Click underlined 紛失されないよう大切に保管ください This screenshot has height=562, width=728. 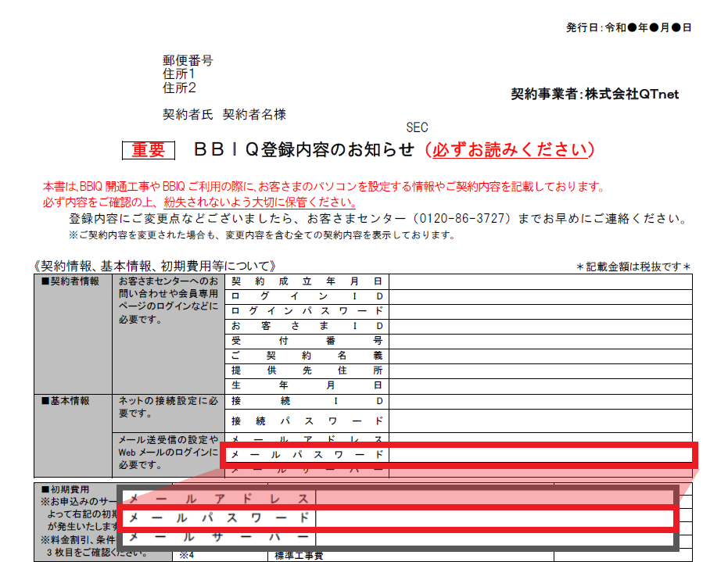(x=260, y=202)
